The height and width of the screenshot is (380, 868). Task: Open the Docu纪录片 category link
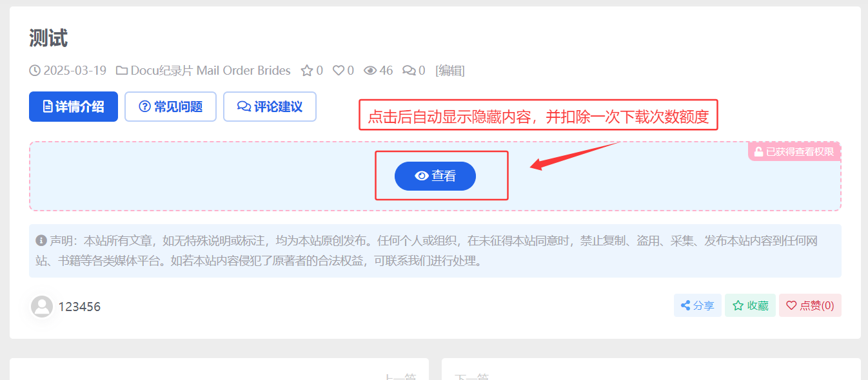point(162,71)
